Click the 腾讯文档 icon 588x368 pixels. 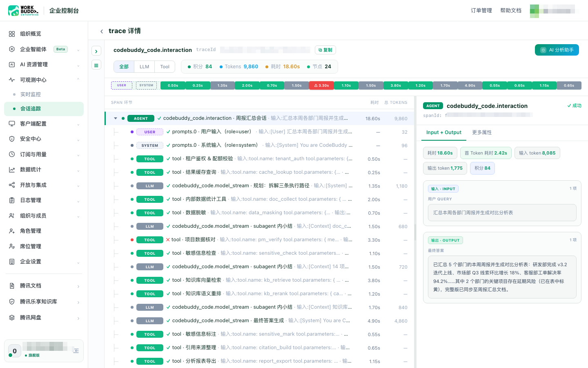pos(12,286)
